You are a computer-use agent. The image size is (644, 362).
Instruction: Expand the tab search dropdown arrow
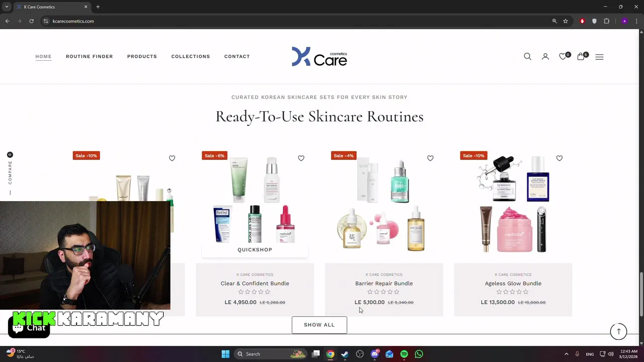pyautogui.click(x=7, y=7)
